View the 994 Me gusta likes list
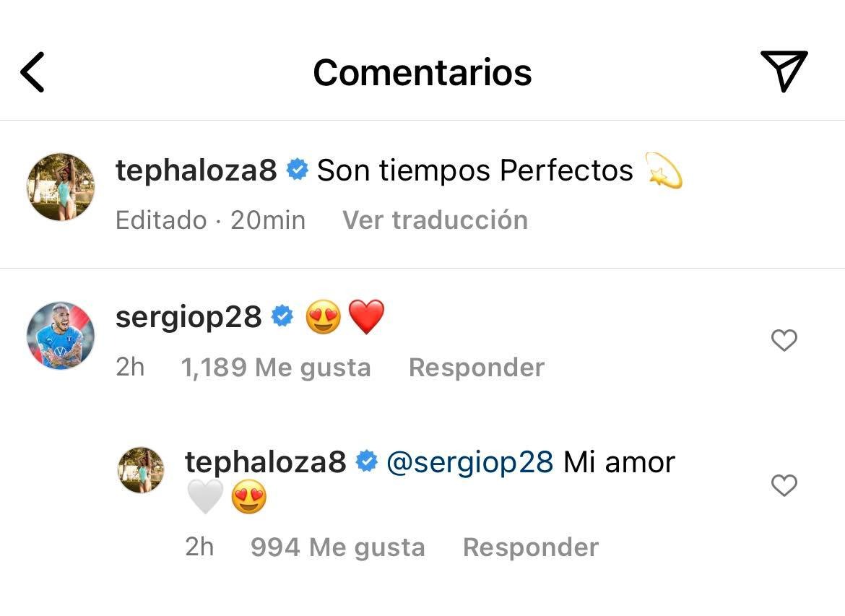845x616 pixels. coord(337,547)
